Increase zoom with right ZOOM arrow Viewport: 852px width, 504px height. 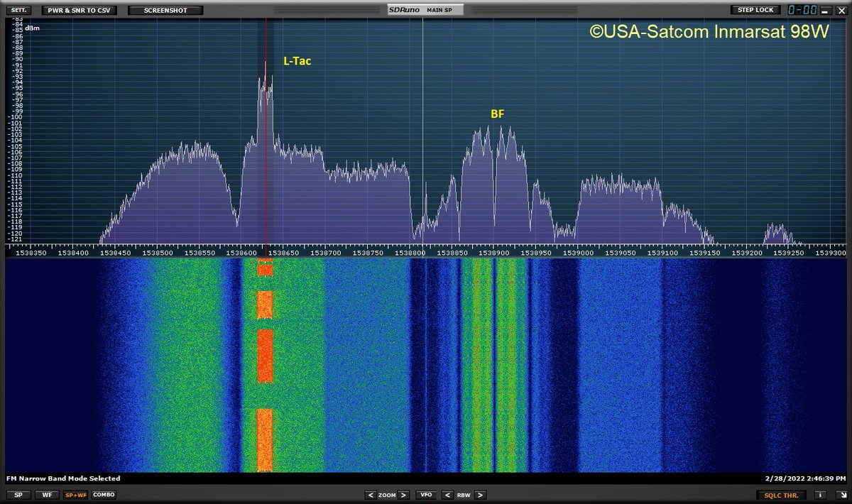404,495
